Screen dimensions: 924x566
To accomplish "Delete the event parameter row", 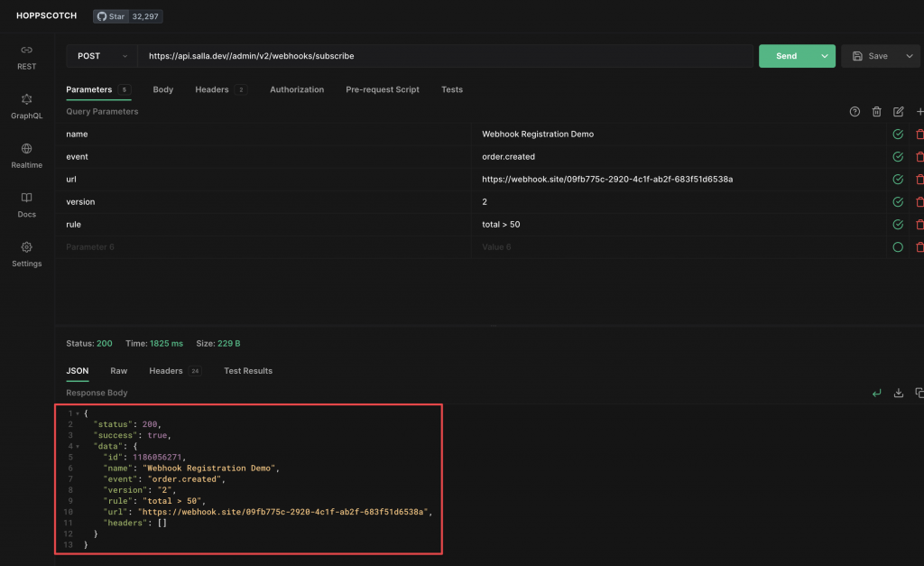I will 919,157.
